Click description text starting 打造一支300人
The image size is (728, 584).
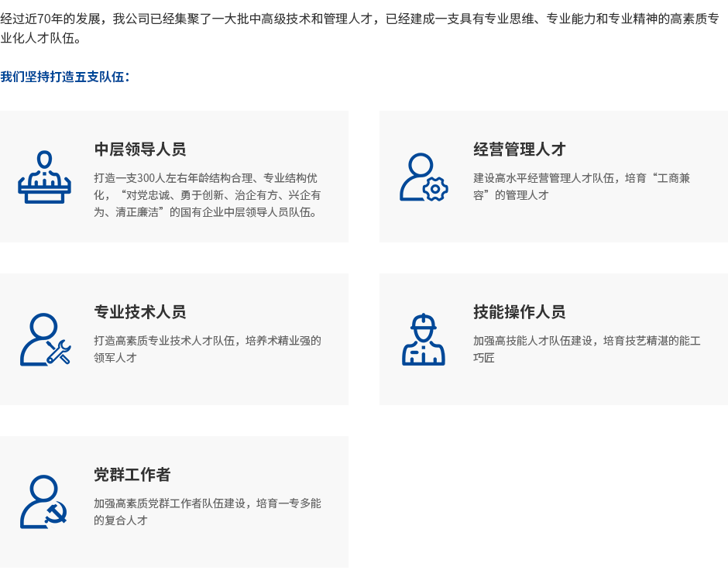(x=207, y=178)
